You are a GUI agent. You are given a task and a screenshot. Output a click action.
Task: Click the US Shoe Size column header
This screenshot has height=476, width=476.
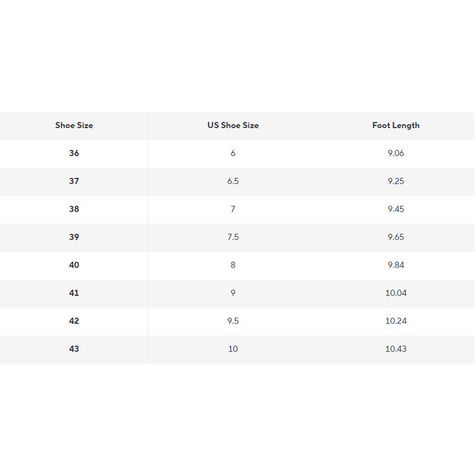(233, 126)
